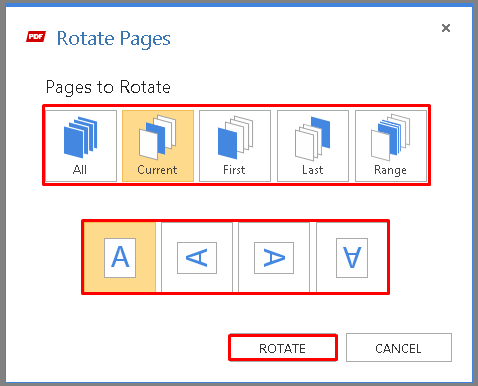The image size is (478, 386).
Task: Choose the Current page icon tile
Action: [158, 146]
